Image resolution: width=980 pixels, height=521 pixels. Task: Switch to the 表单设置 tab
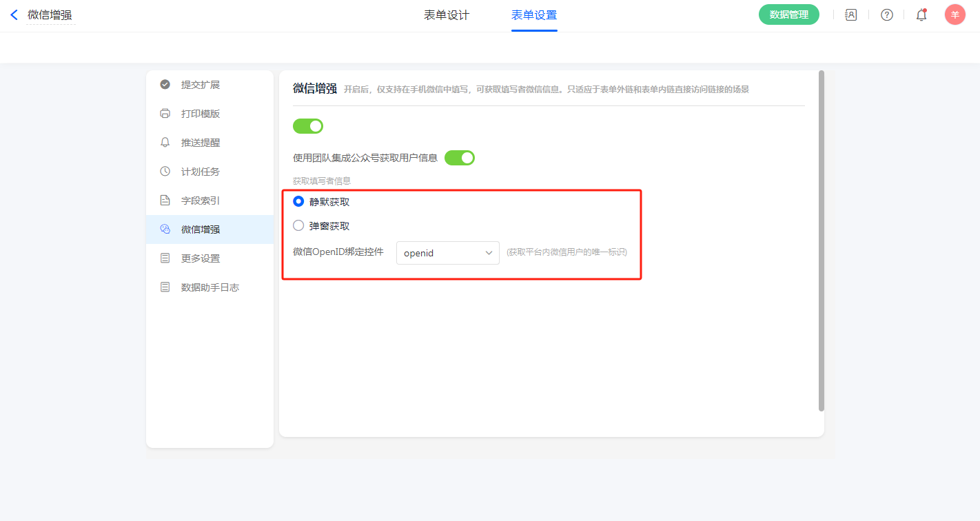(534, 15)
